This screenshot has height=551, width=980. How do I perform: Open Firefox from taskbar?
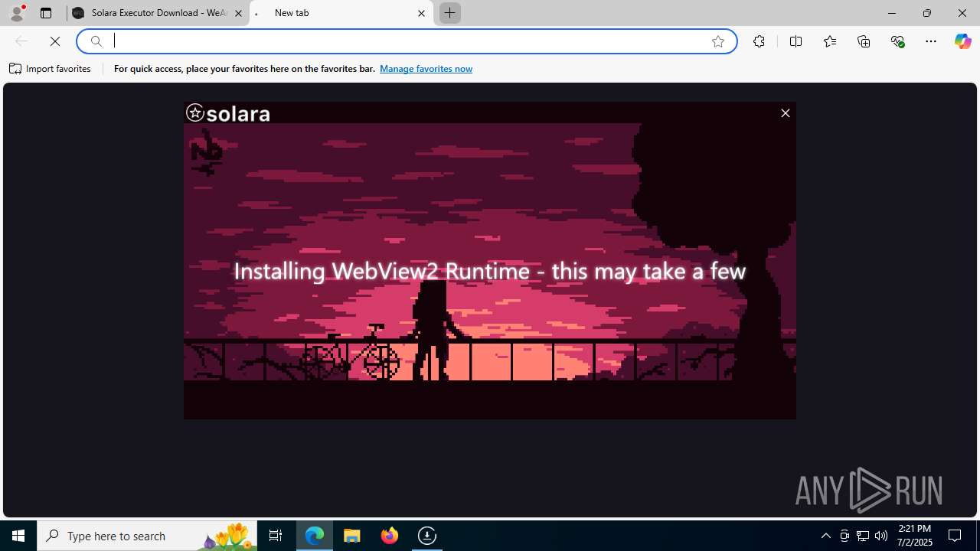pos(390,536)
